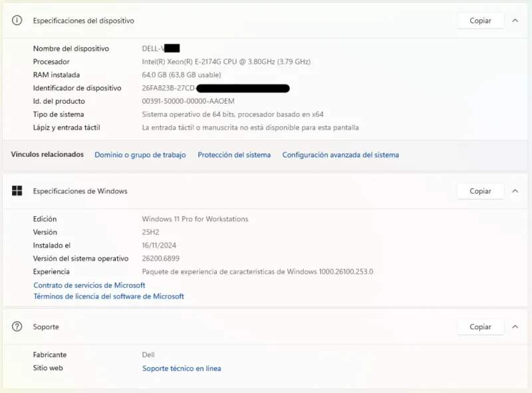Open Términos de licencia del software de Microsoft
Viewport: 532px width, 393px height.
point(108,297)
